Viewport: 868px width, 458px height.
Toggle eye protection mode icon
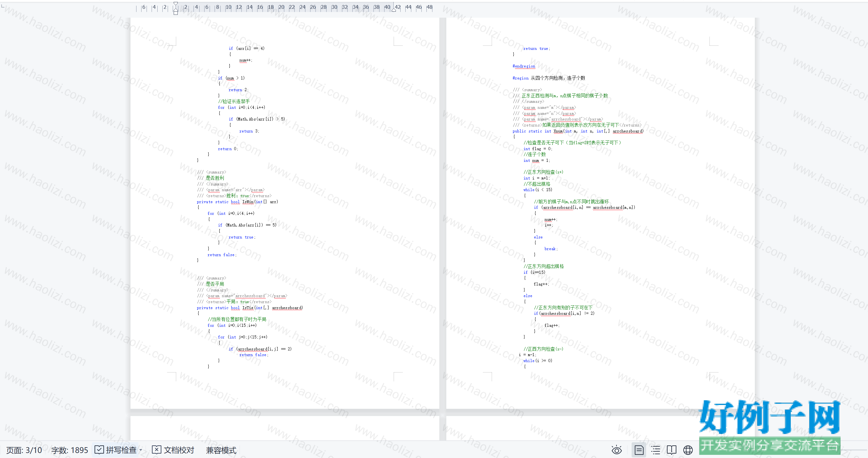click(616, 450)
